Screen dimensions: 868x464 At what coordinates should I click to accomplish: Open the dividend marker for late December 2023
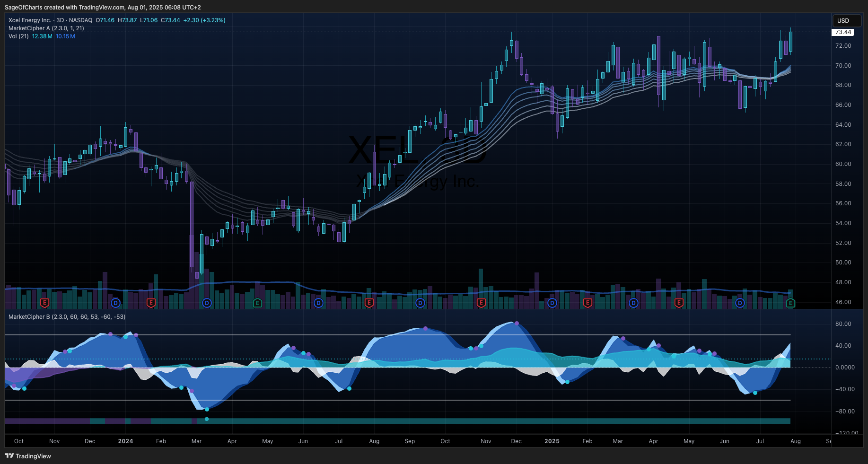click(115, 303)
